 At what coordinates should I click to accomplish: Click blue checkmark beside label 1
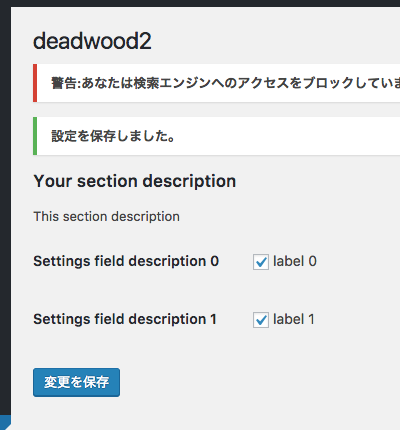261,320
